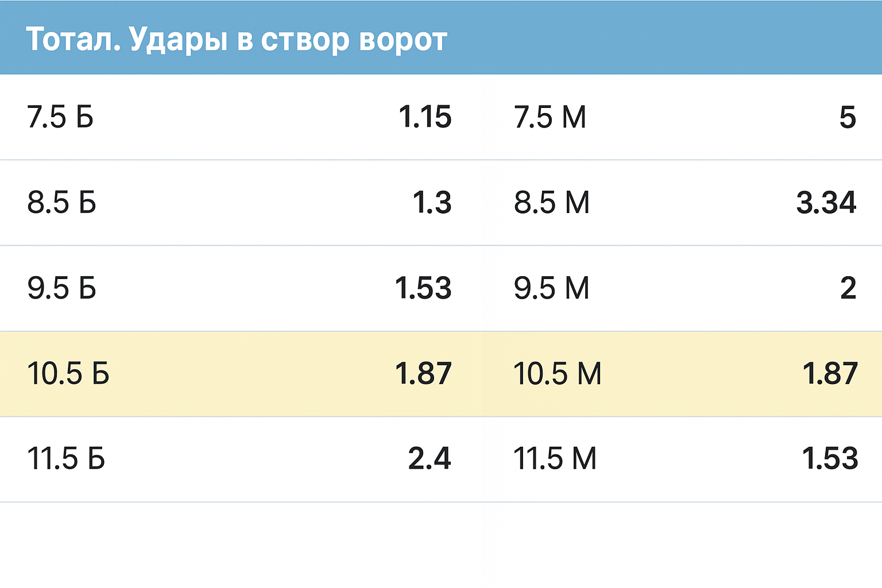
Task: Pick odds 1.3 for 8.5 Б
Action: click(432, 203)
